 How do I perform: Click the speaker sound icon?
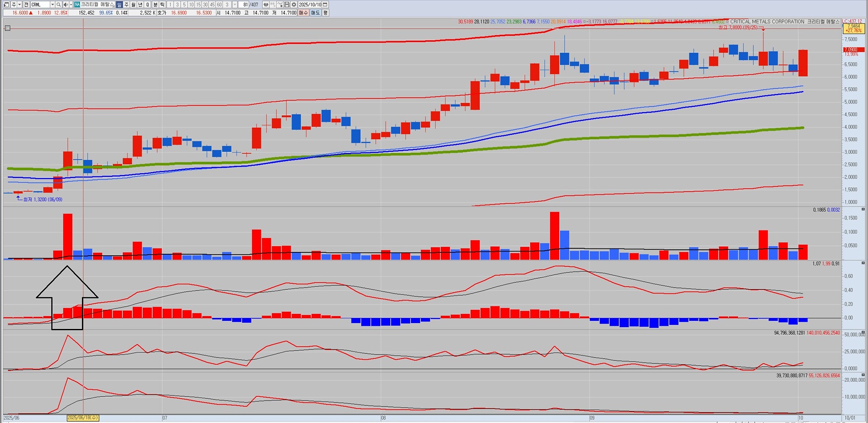[66, 5]
